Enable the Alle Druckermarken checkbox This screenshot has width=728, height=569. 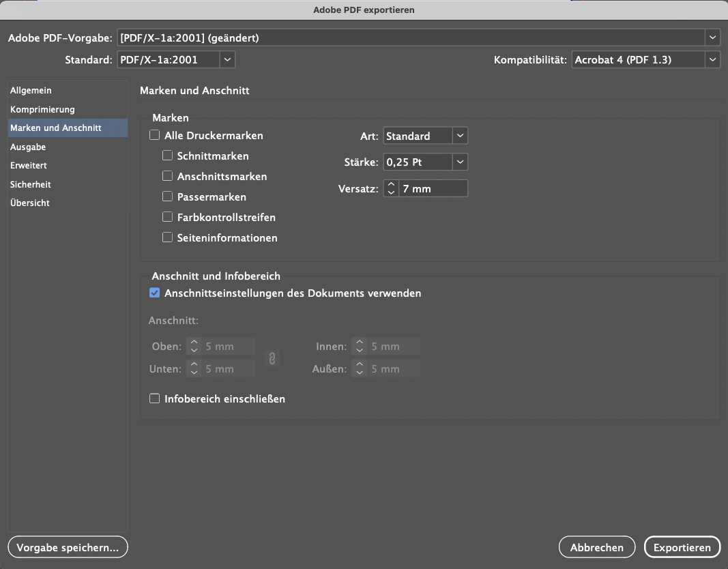pyautogui.click(x=155, y=135)
